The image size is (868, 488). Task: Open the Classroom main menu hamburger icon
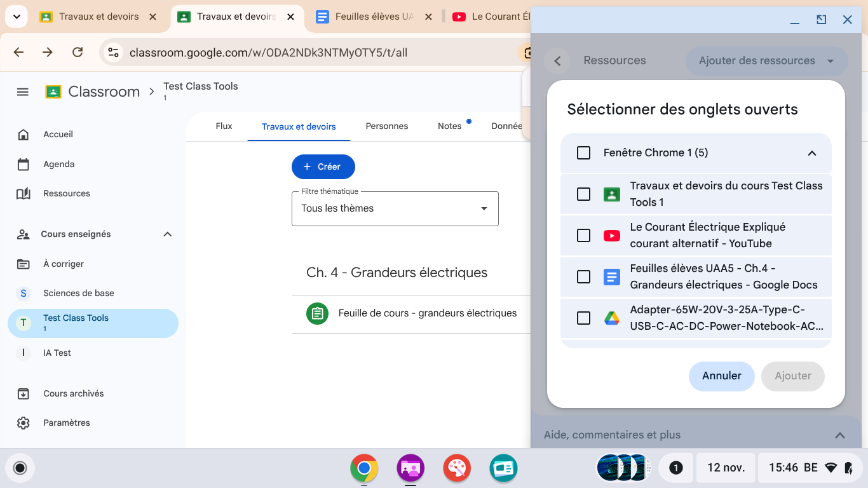coord(23,92)
